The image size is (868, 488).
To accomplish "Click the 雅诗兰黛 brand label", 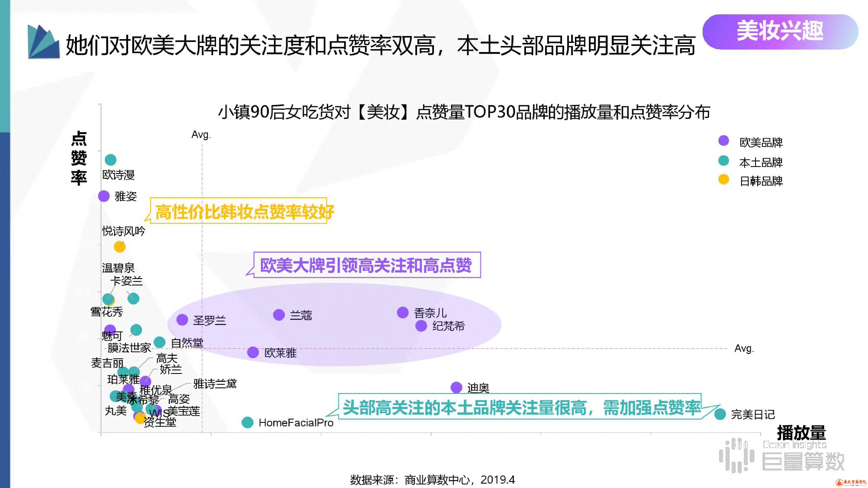I will point(215,384).
